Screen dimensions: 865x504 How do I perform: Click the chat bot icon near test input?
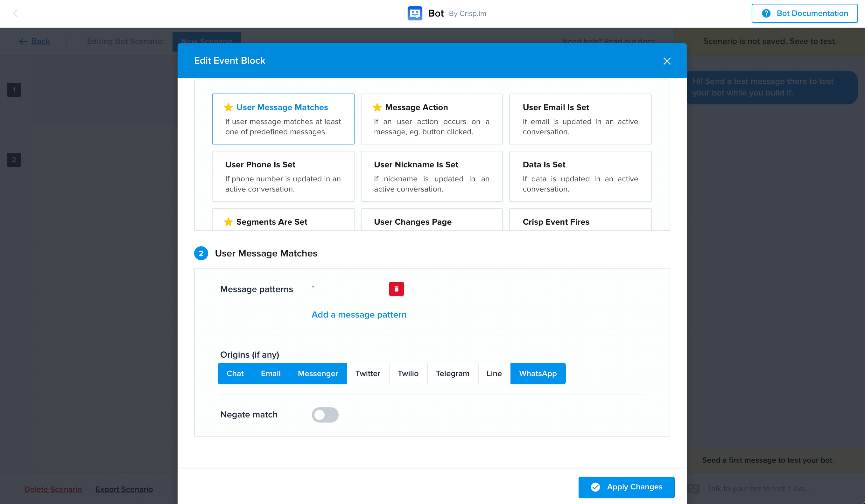point(693,489)
